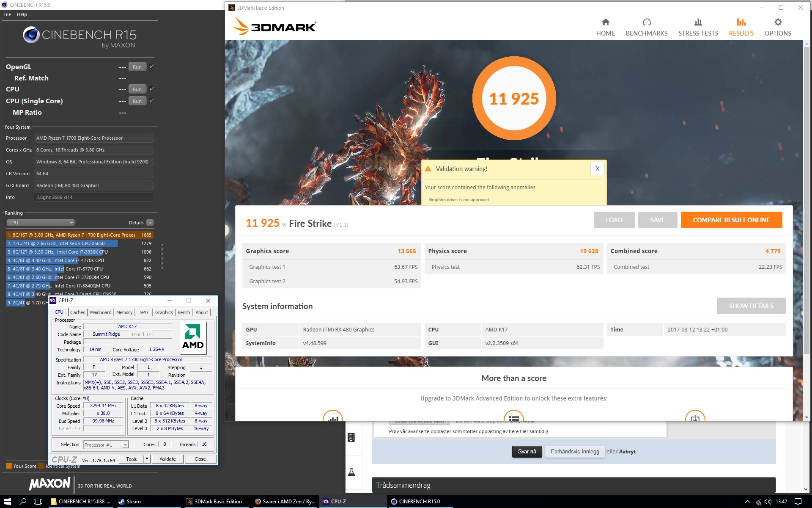
Task: Click Show Details for system information
Action: click(751, 306)
